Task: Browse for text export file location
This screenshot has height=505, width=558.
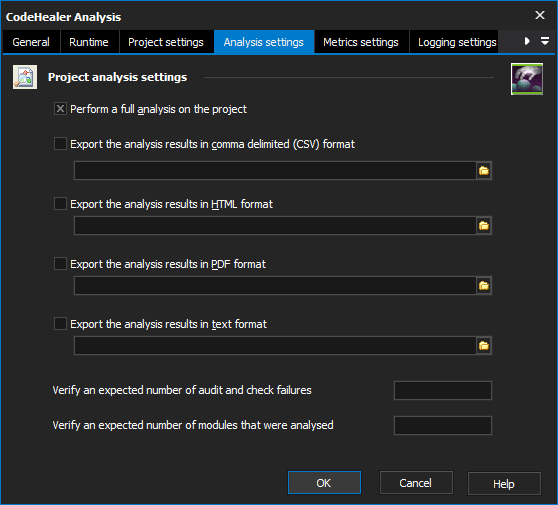Action: [484, 345]
